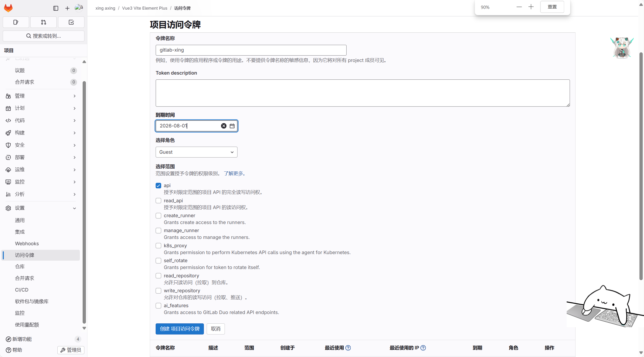The height and width of the screenshot is (357, 644).
Task: Enable the k8s_proxy scope checkbox
Action: point(158,246)
